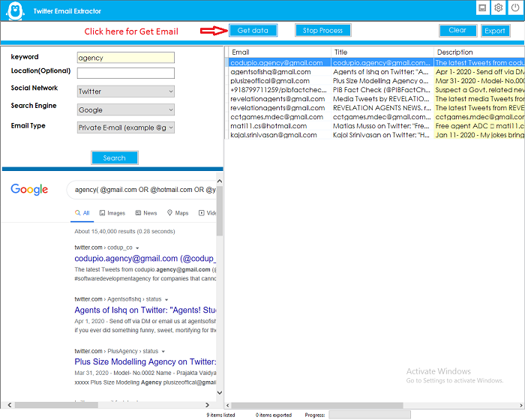Switch to Videos tab in Google
Viewport: 525px width, 420px height.
(x=208, y=213)
